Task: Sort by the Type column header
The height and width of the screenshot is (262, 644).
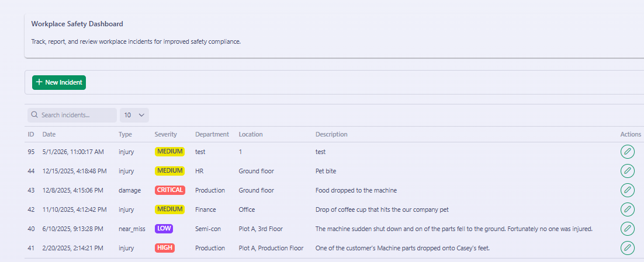Action: (x=125, y=134)
